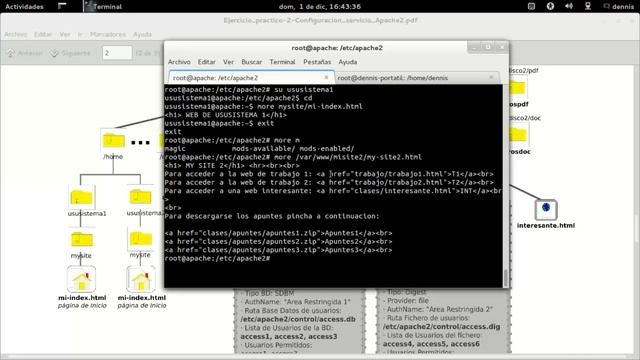Click the PDF viewer window title
The image size is (640, 360).
pos(320,20)
